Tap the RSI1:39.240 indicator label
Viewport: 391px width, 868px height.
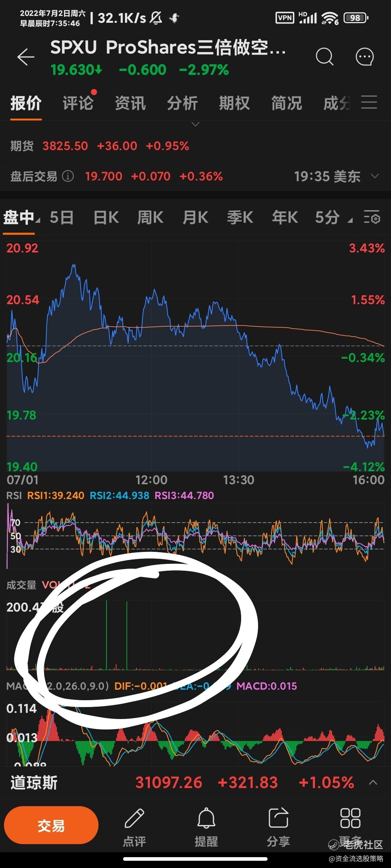(56, 495)
